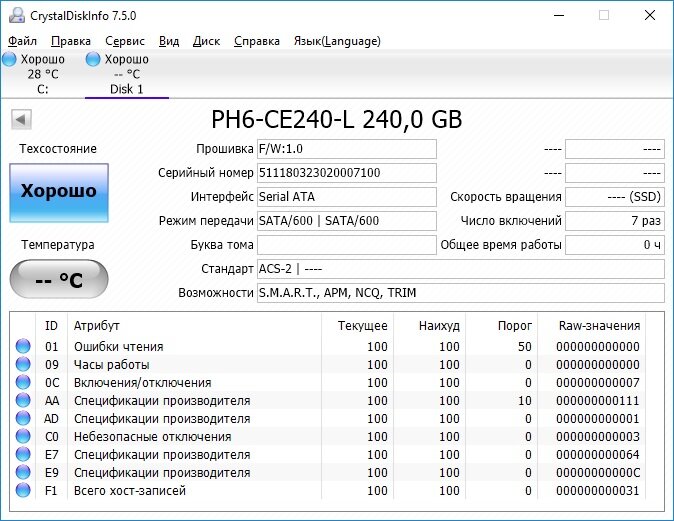Click raw value 000000000064 in E7 row
The width and height of the screenshot is (674, 521).
coord(597,455)
